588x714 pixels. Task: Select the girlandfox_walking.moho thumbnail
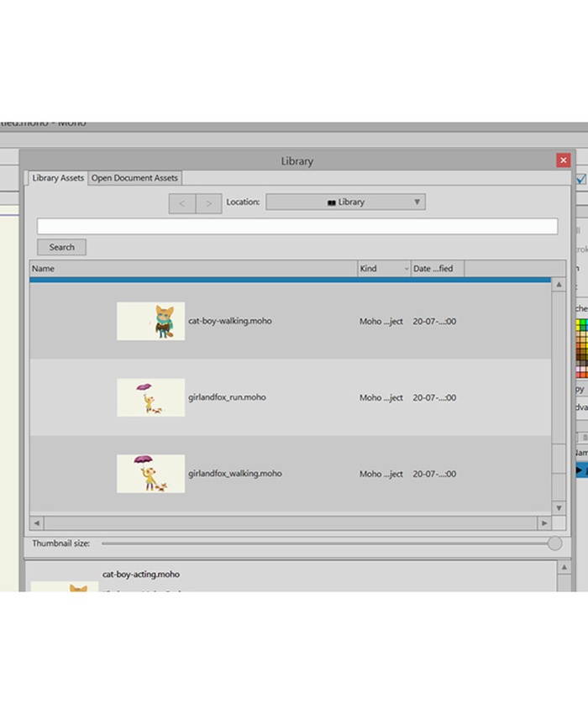point(151,474)
